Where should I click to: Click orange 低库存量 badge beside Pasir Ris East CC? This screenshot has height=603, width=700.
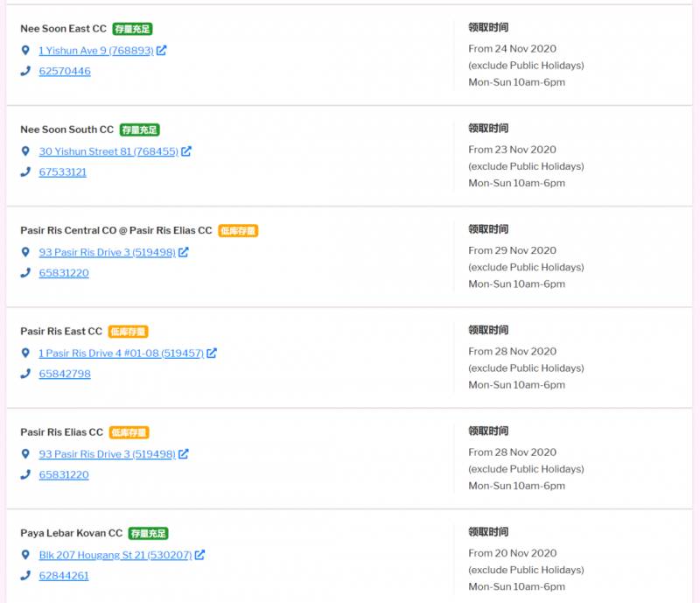(x=128, y=332)
